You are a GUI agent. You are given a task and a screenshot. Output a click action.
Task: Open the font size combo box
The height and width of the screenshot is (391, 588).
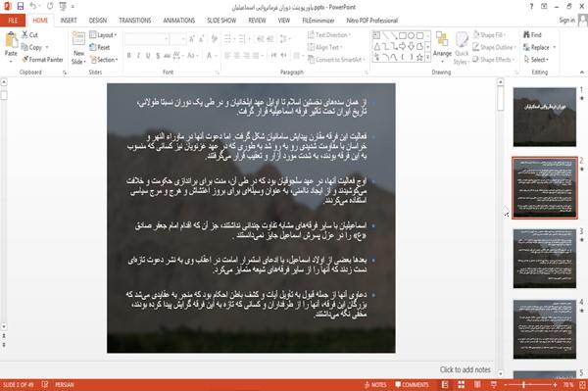click(x=177, y=39)
